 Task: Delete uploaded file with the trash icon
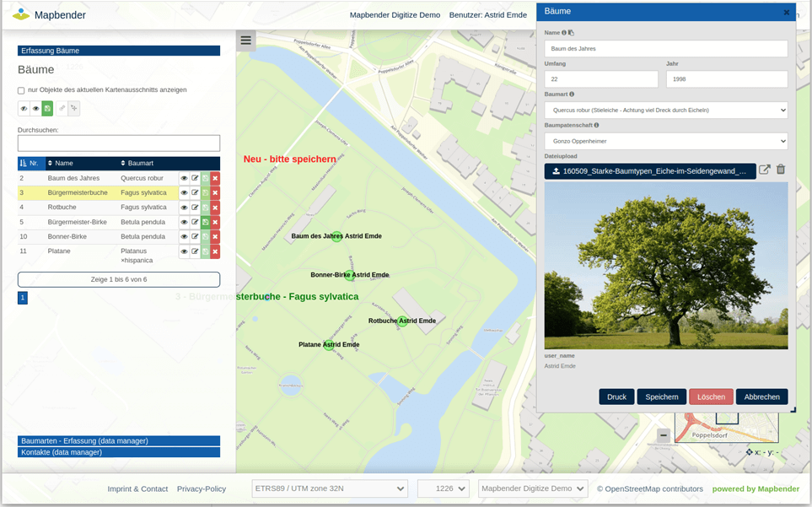(781, 170)
